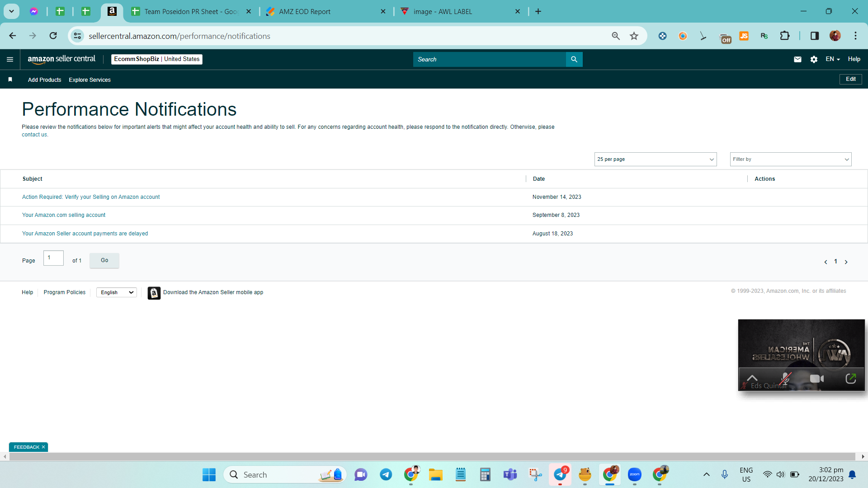Viewport: 868px width, 488px height.
Task: Close the AMZ EOD Report tab
Action: pyautogui.click(x=383, y=12)
